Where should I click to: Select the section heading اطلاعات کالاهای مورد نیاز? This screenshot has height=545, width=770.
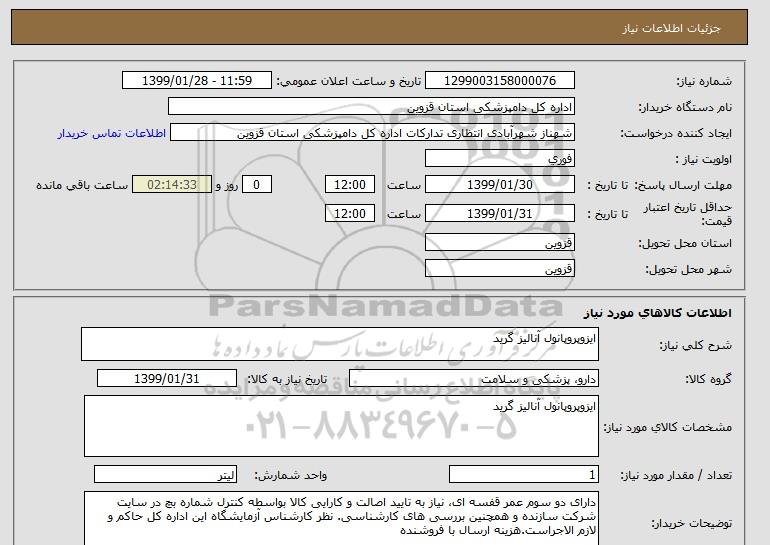pos(657,313)
